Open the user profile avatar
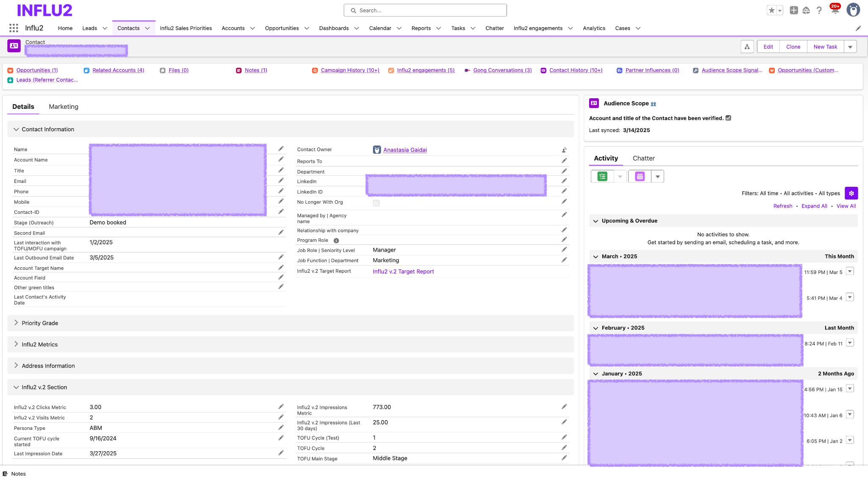868x482 pixels. point(853,10)
